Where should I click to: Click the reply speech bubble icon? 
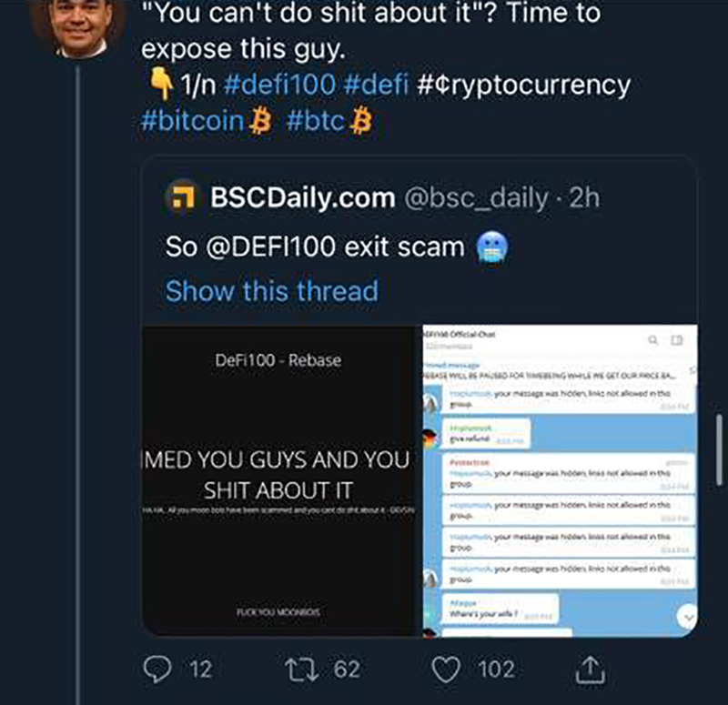point(159,670)
